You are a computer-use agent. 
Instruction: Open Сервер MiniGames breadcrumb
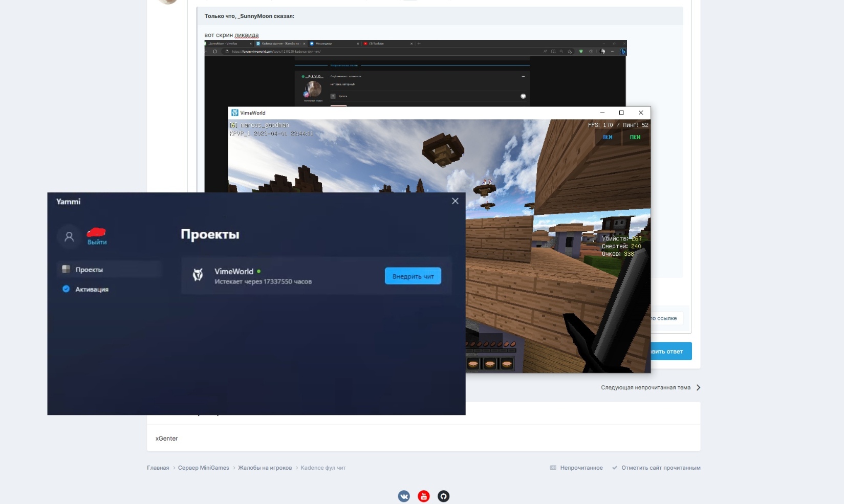point(203,468)
